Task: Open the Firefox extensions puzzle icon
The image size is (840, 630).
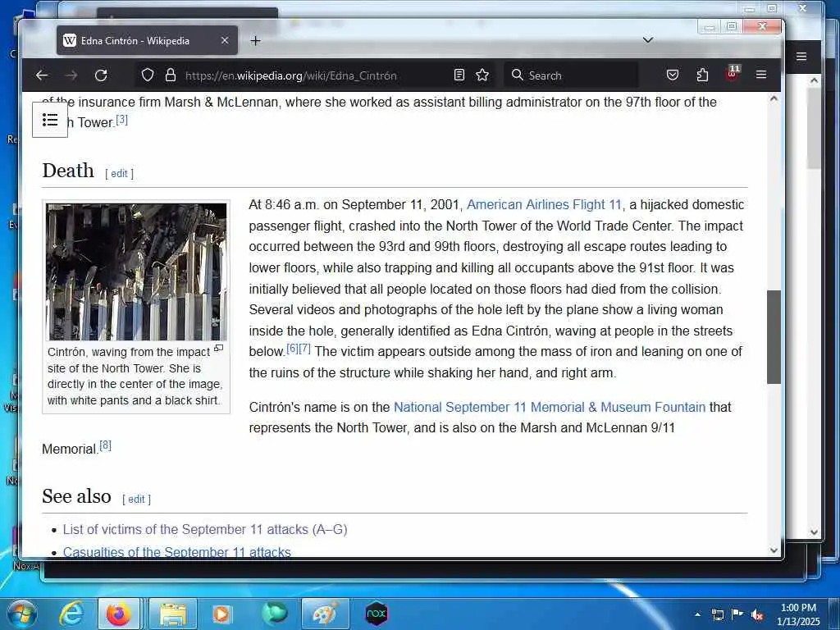Action: pyautogui.click(x=702, y=75)
